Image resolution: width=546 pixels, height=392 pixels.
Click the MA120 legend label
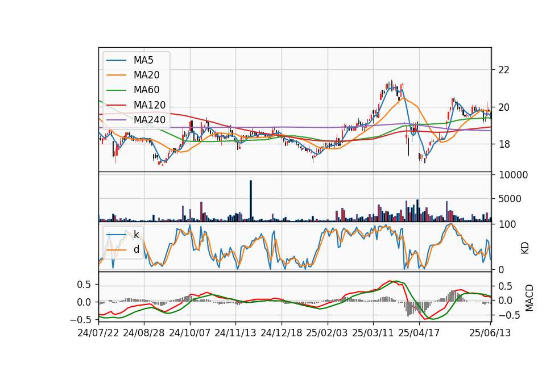pos(150,105)
